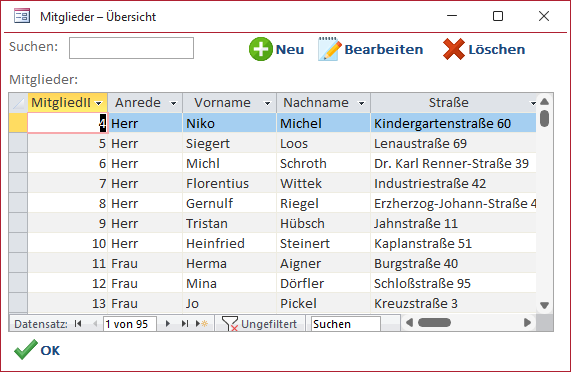571x372 pixels.
Task: Click the Ungefiltert filter status text
Action: (x=269, y=324)
